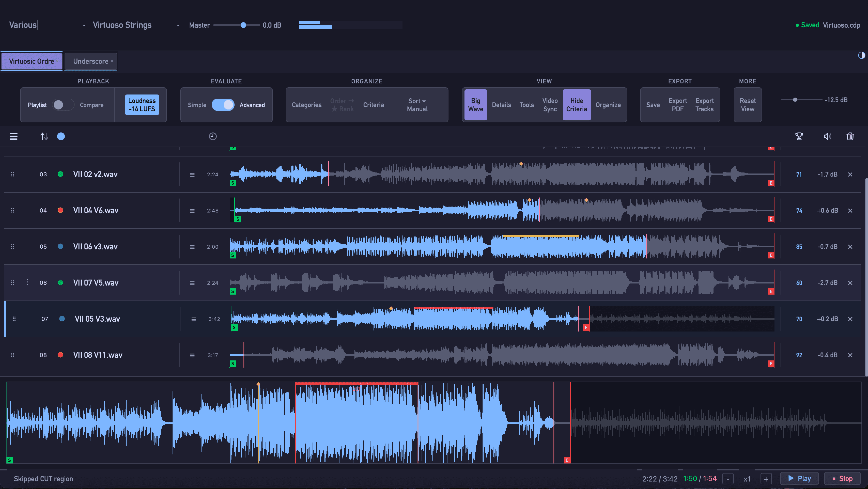Open the Sort Manual dropdown
The height and width of the screenshot is (489, 868).
tap(417, 105)
